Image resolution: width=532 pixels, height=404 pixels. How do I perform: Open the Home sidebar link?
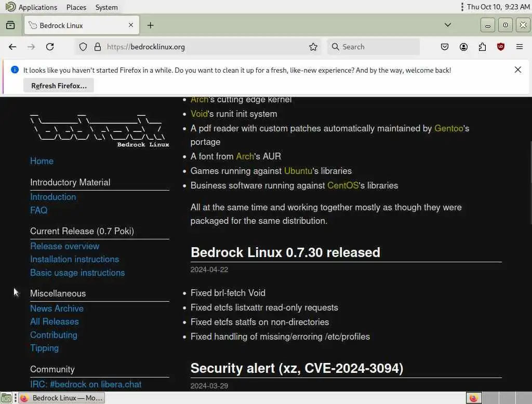pyautogui.click(x=42, y=161)
